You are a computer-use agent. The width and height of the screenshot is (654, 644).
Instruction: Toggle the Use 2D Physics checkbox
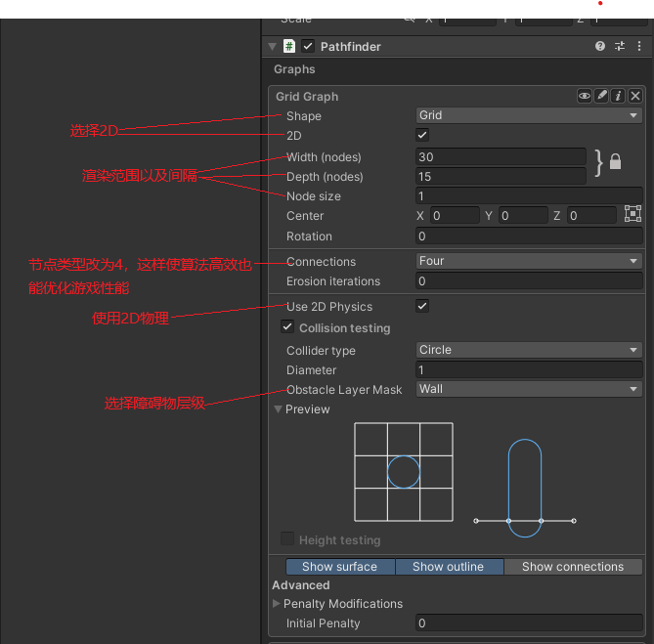(x=422, y=306)
